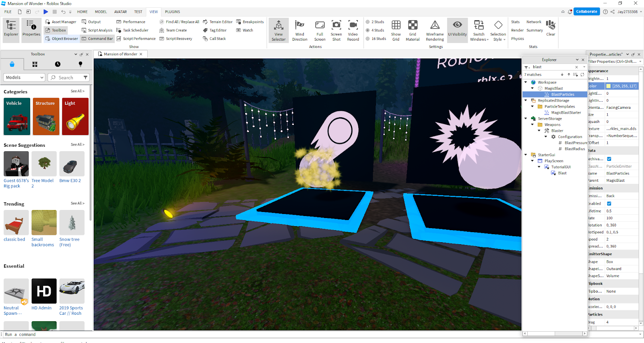Open Switch Windows dropdown
Viewport: 644px width, 343px height.
479,30
